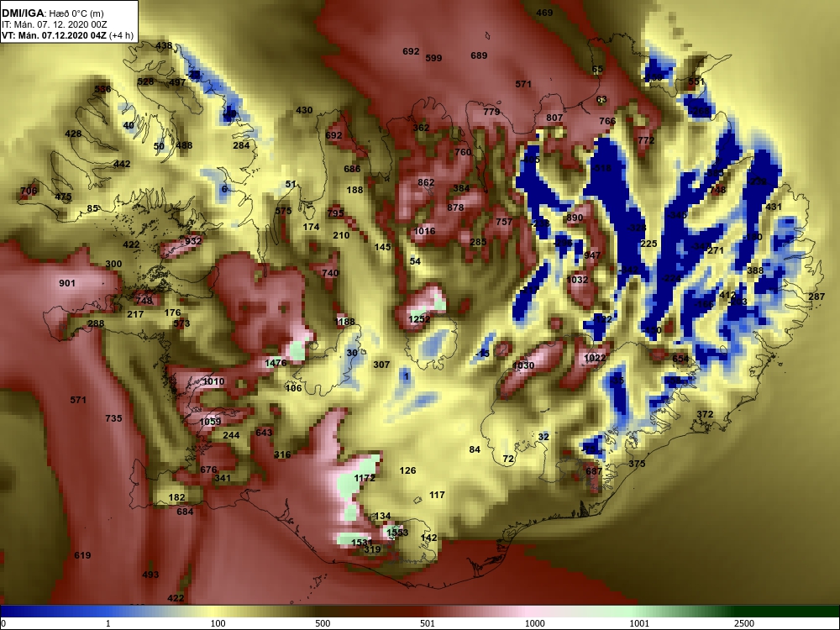
Task: Click the map value 901
Action: [x=67, y=283]
